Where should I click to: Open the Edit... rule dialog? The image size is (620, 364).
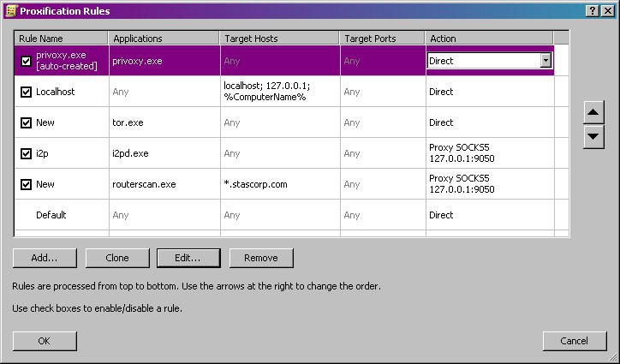point(188,258)
